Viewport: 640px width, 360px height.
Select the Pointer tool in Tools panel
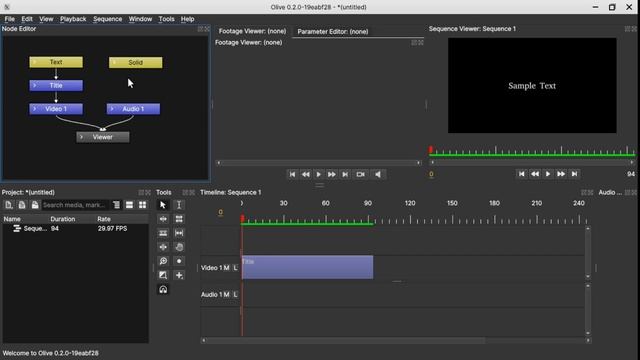[163, 205]
